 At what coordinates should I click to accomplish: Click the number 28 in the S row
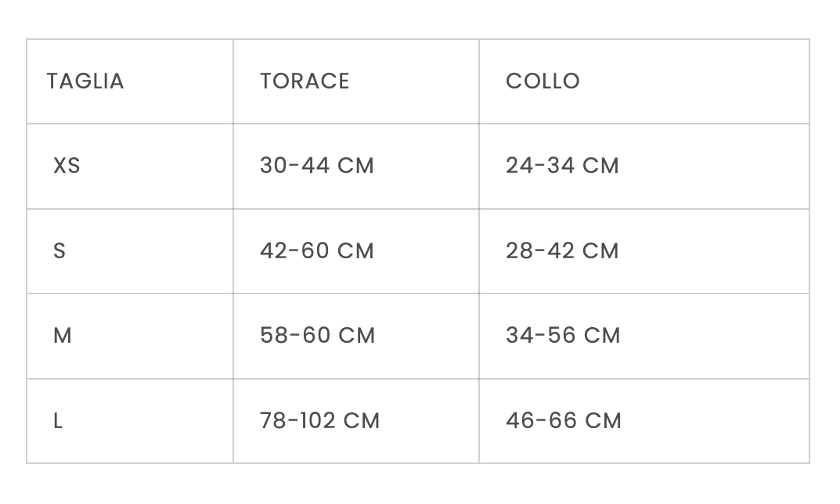click(x=520, y=251)
